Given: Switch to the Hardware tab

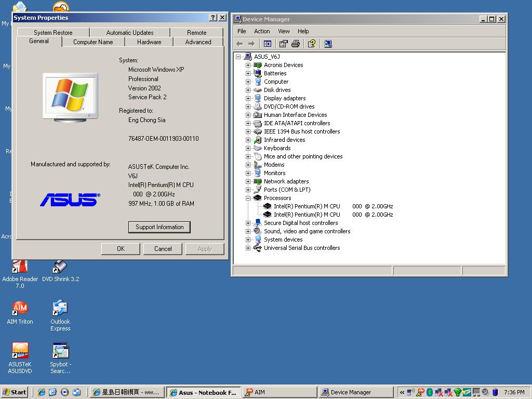Looking at the screenshot, I should pos(149,42).
